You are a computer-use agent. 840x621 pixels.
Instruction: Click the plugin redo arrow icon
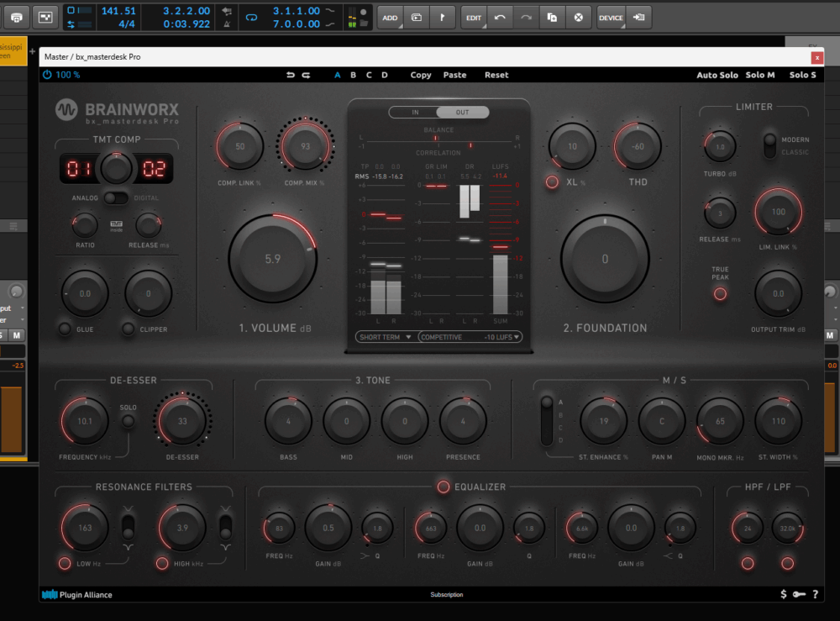[x=306, y=75]
